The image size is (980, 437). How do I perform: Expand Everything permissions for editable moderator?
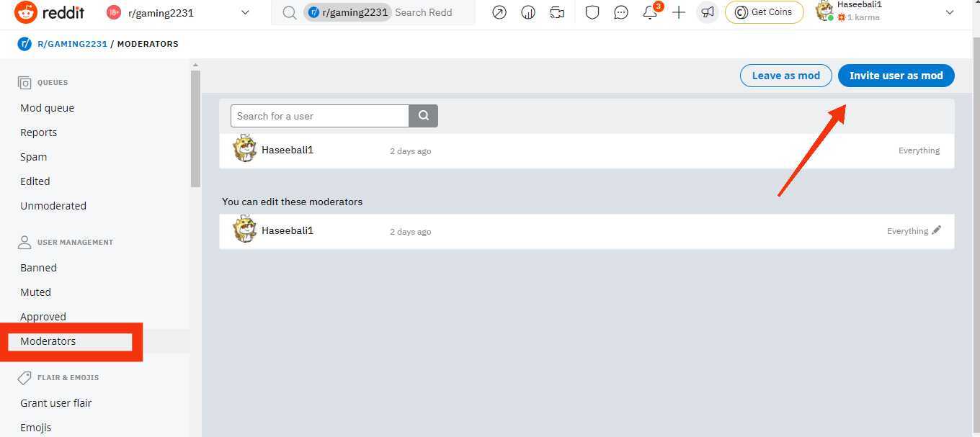pyautogui.click(x=907, y=231)
